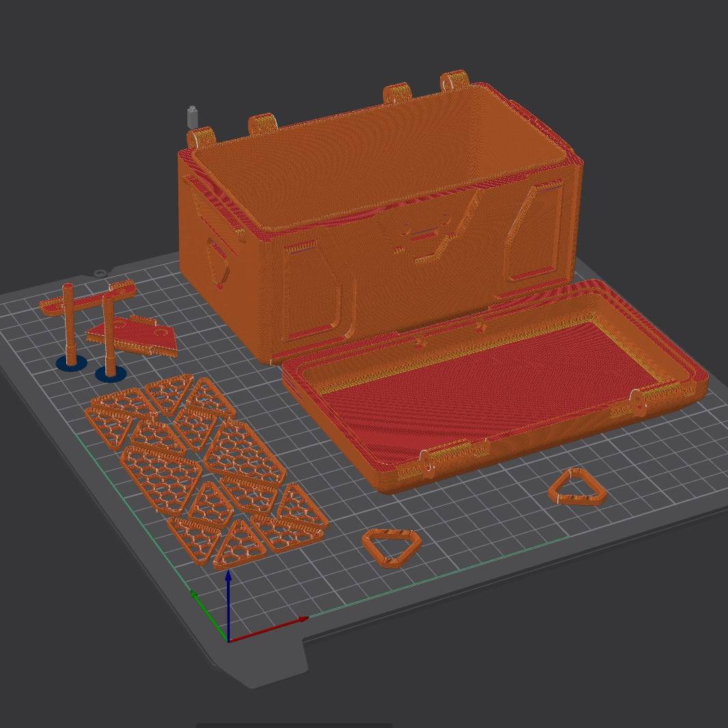This screenshot has height=728, width=728.
Task: Click the emblem on the box front
Action: pyautogui.click(x=424, y=236)
